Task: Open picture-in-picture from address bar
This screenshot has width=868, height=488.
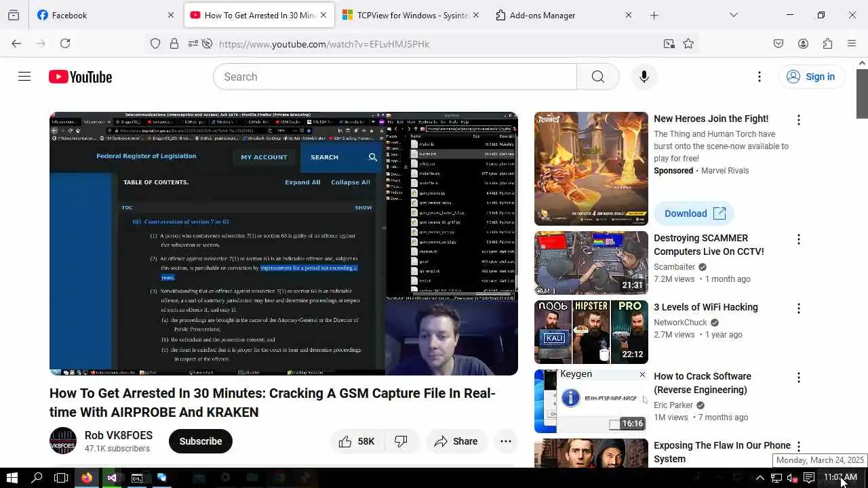Action: coord(669,43)
